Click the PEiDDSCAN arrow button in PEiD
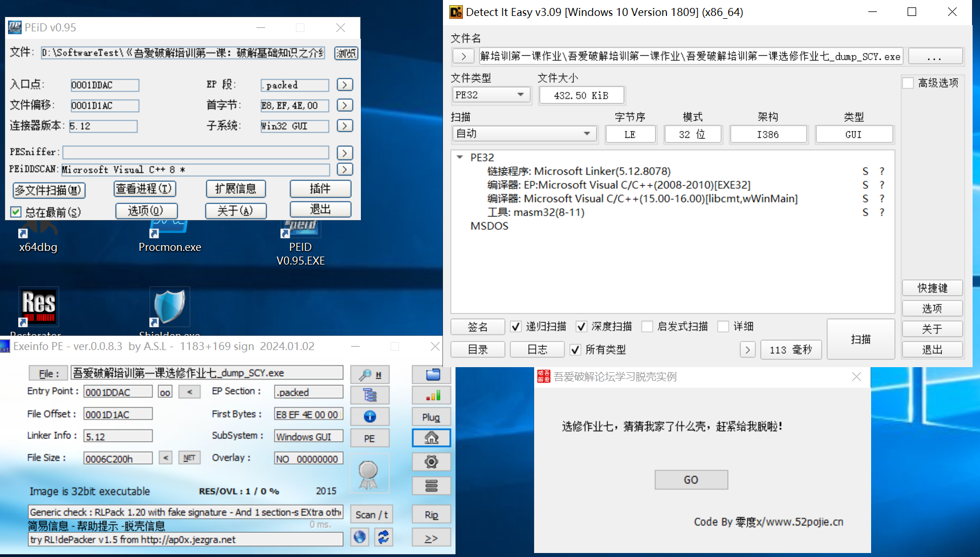Screen dimensions: 980x557 344,169
